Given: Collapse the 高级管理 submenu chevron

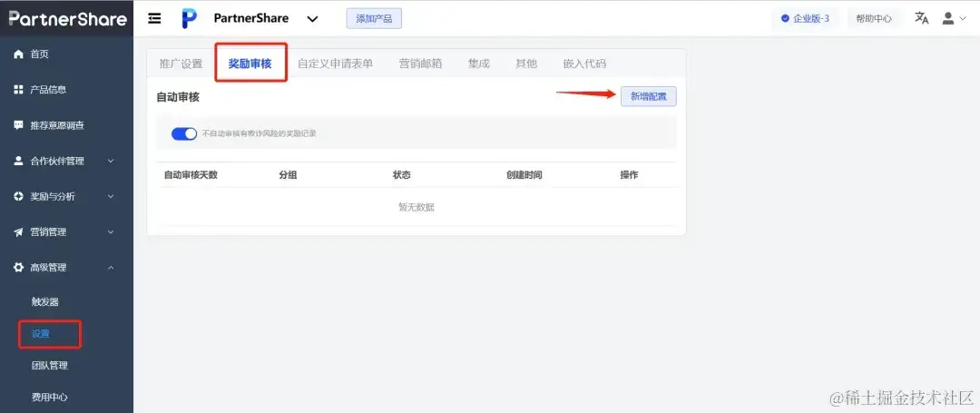Looking at the screenshot, I should (111, 268).
